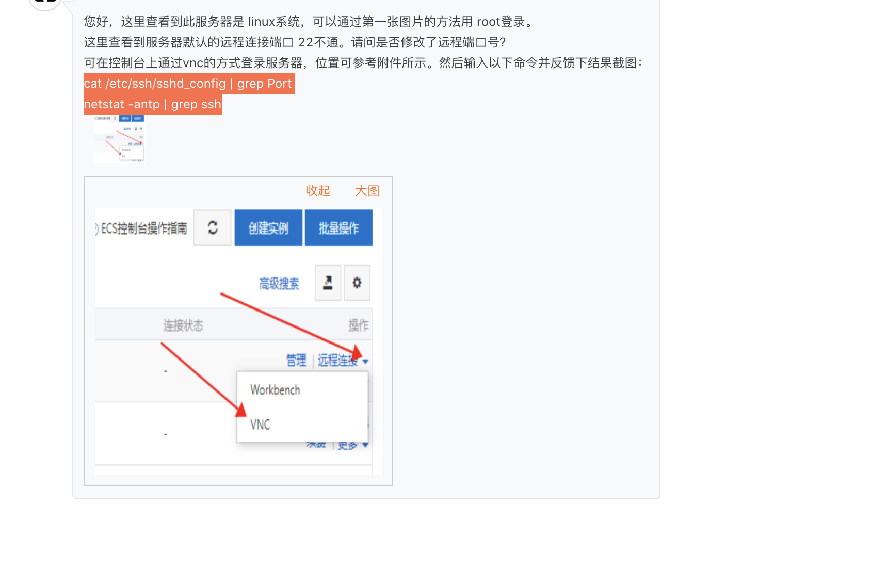Viewport: 871px width, 588px height.
Task: Click the refresh icon next to ECS控制台操作指南
Action: pyautogui.click(x=212, y=227)
